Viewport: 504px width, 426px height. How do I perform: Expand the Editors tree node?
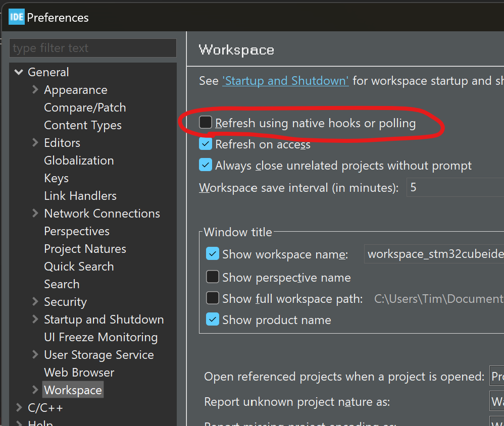[x=35, y=142]
